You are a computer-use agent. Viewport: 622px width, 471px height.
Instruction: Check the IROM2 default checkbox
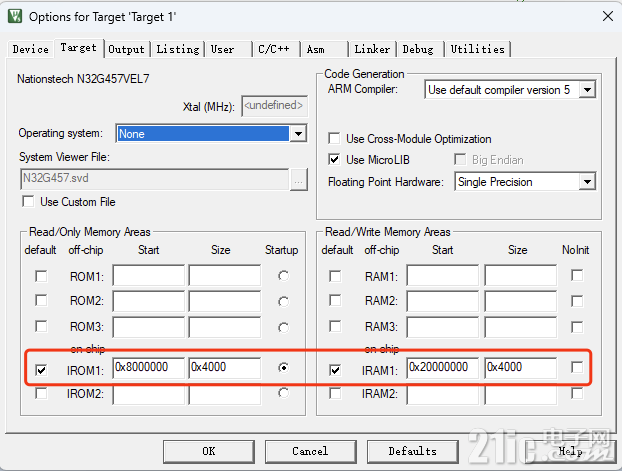[x=41, y=394]
